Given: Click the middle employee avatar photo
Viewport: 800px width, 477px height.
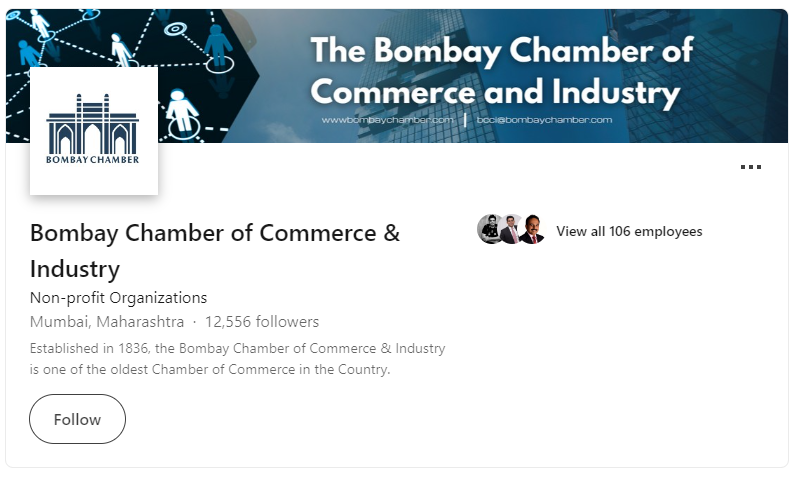Looking at the screenshot, I should [x=510, y=229].
